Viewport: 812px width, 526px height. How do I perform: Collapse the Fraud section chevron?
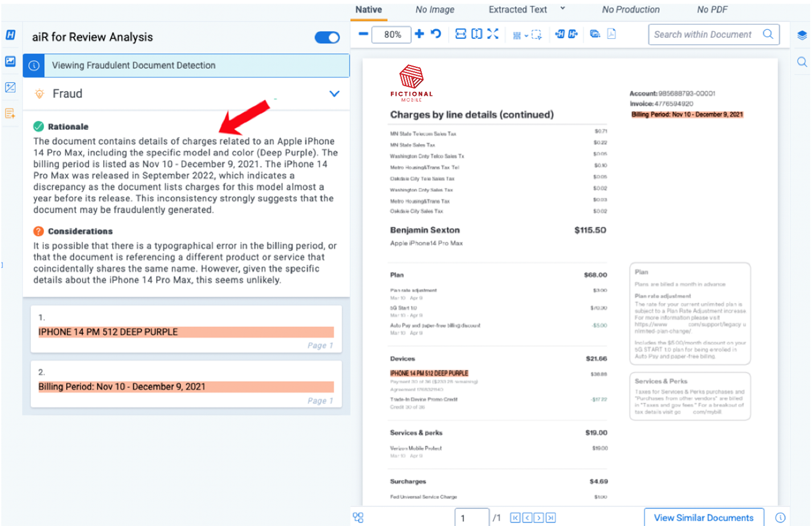coord(334,94)
